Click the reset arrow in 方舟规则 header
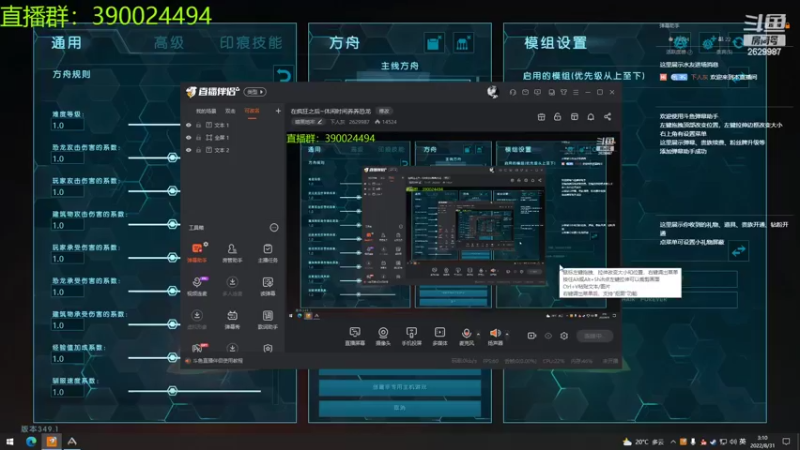Image resolution: width=800 pixels, height=450 pixels. coord(283,76)
